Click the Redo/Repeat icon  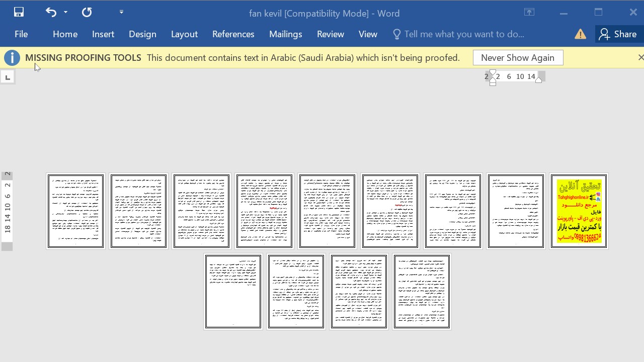pyautogui.click(x=87, y=12)
